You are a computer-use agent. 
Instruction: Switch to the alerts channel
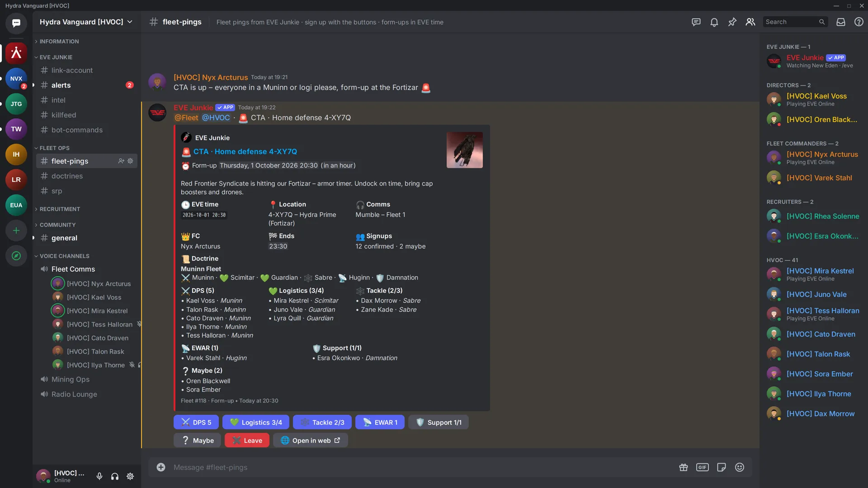point(87,85)
